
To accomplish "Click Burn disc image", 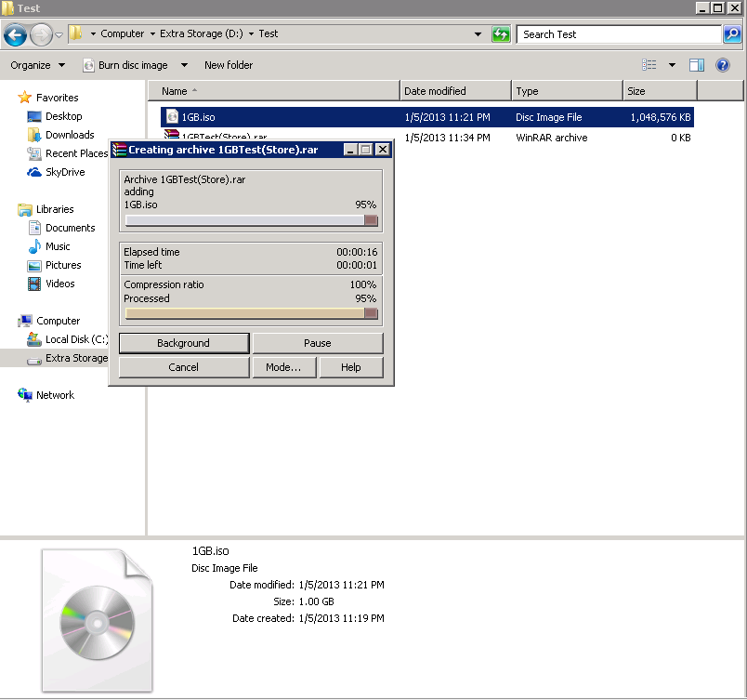I will click(125, 65).
